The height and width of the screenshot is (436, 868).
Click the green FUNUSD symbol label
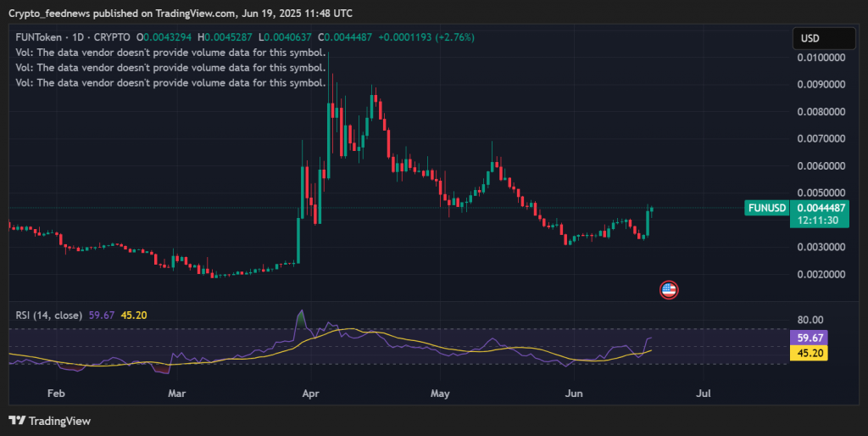click(768, 208)
